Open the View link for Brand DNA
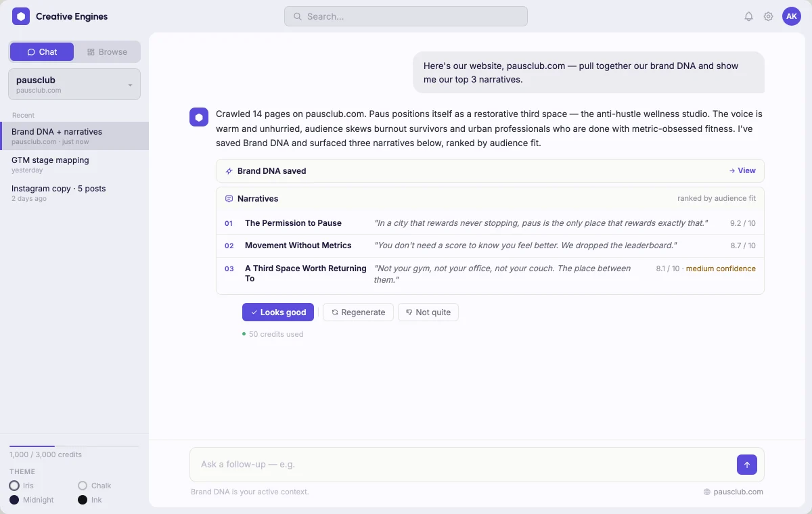The height and width of the screenshot is (514, 812). (x=742, y=171)
